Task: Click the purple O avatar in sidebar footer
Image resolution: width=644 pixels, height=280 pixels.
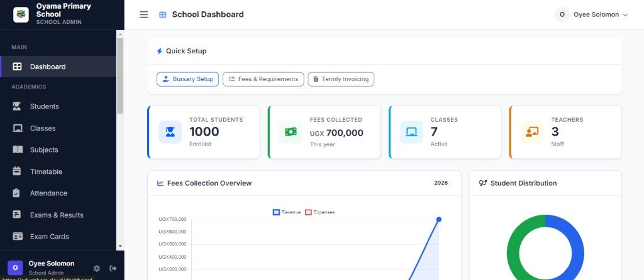Action: (x=15, y=267)
